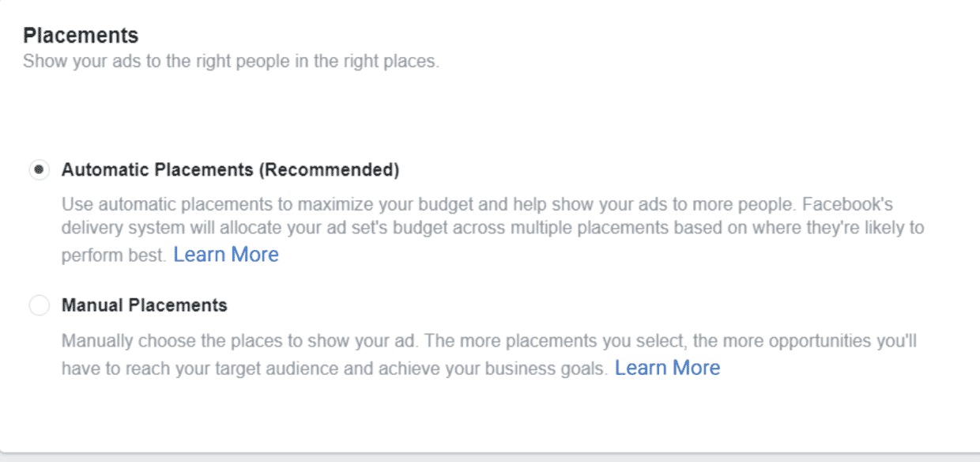The width and height of the screenshot is (980, 462).
Task: Select the Automatic Placements radio button
Action: point(39,170)
